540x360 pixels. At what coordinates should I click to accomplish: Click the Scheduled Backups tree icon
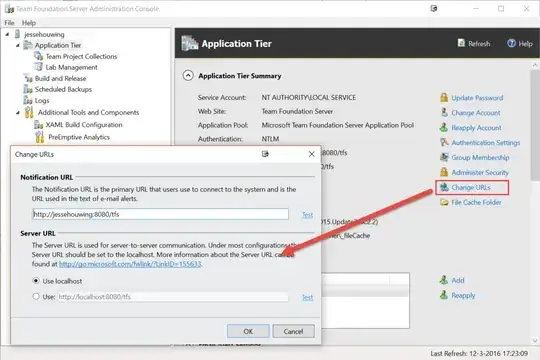coord(28,89)
